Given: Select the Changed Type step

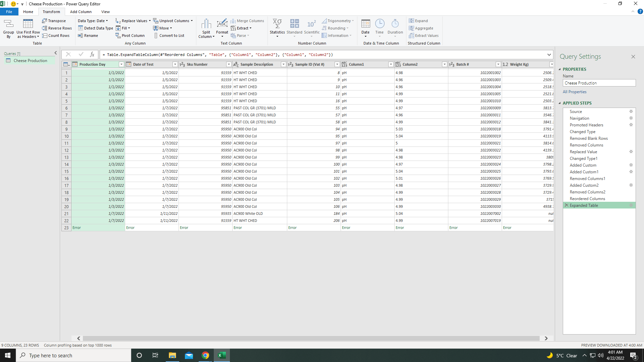Looking at the screenshot, I should point(583,131).
